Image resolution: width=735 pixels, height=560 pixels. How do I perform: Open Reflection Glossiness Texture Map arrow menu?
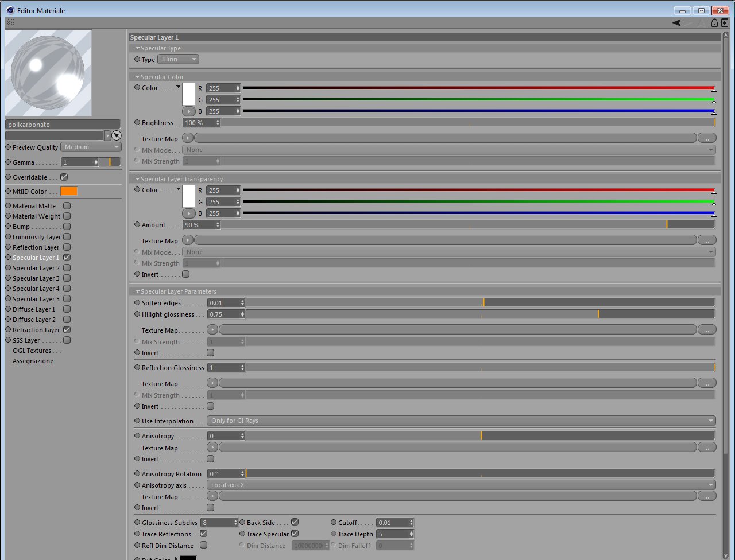coord(212,383)
